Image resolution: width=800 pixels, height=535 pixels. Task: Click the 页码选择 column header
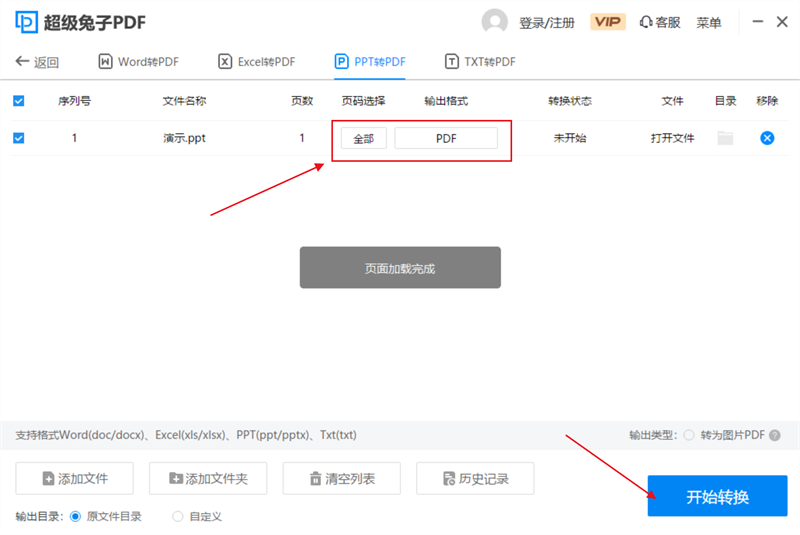pos(363,101)
